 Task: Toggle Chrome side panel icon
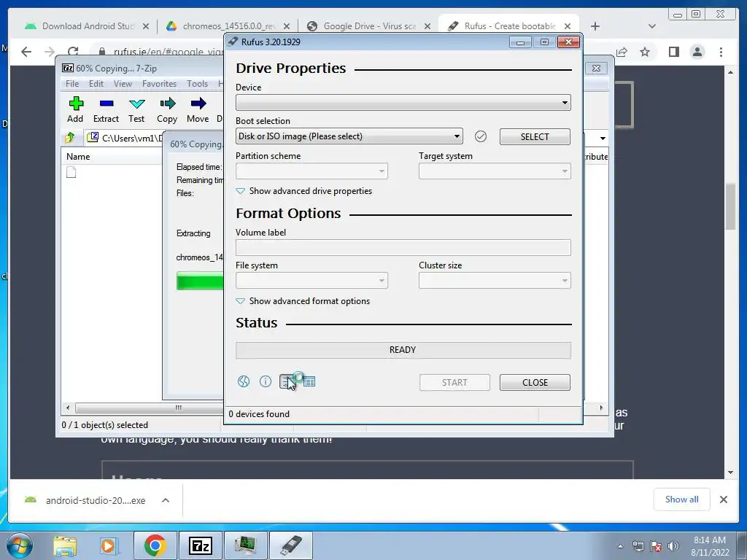pyautogui.click(x=673, y=52)
